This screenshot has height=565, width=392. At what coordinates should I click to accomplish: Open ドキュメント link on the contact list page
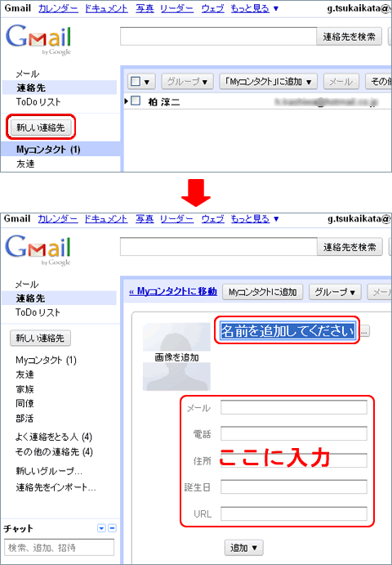[x=106, y=8]
